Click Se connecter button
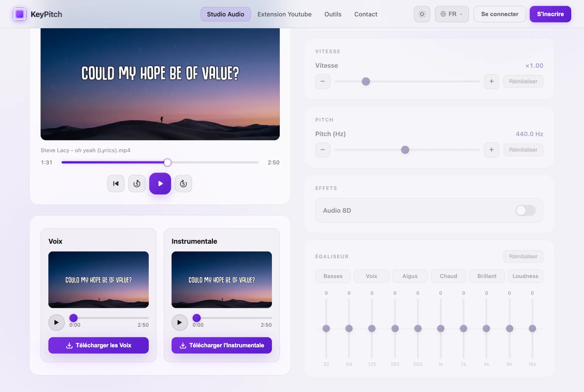This screenshot has height=392, width=584. (500, 14)
